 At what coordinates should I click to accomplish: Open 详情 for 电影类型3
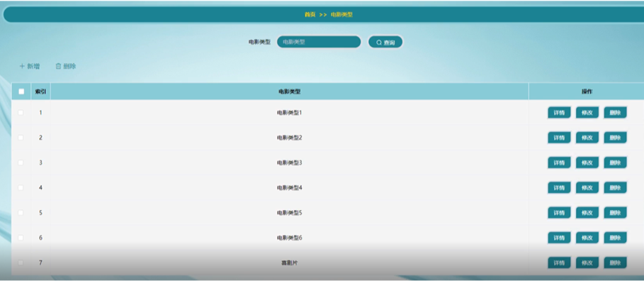point(559,163)
